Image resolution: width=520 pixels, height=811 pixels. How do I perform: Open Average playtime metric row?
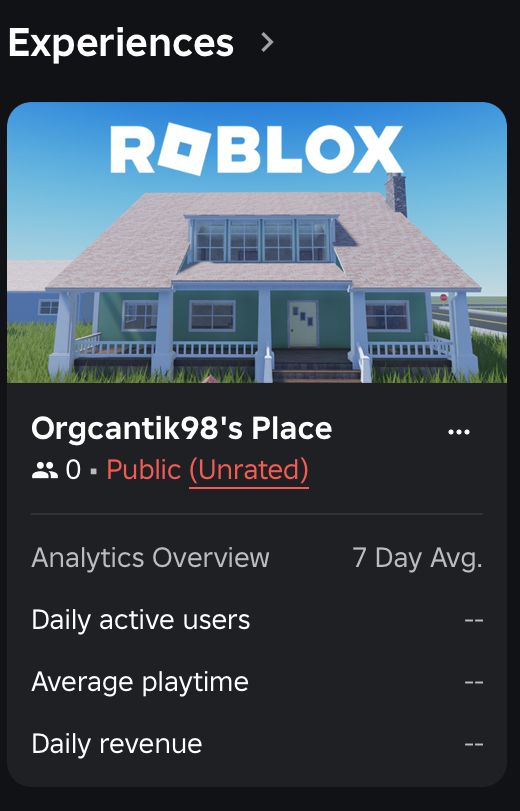257,682
